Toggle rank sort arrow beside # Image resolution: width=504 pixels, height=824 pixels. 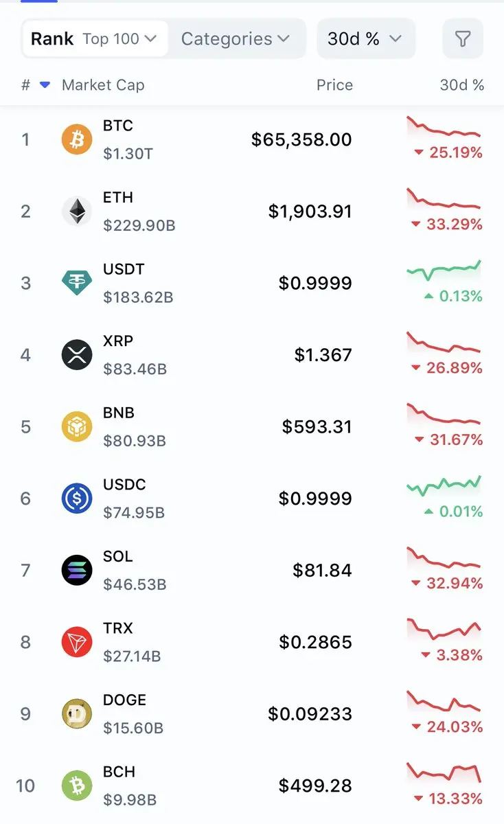click(45, 85)
